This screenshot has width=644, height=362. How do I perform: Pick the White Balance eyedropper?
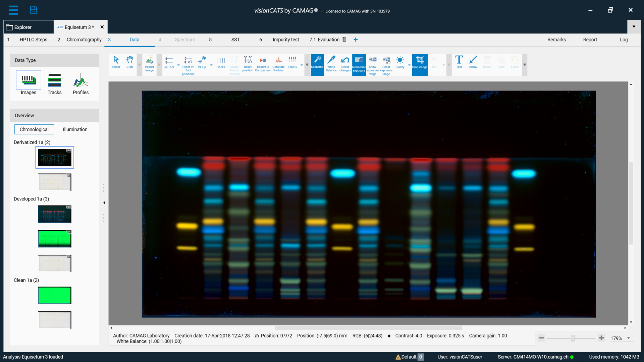point(331,63)
